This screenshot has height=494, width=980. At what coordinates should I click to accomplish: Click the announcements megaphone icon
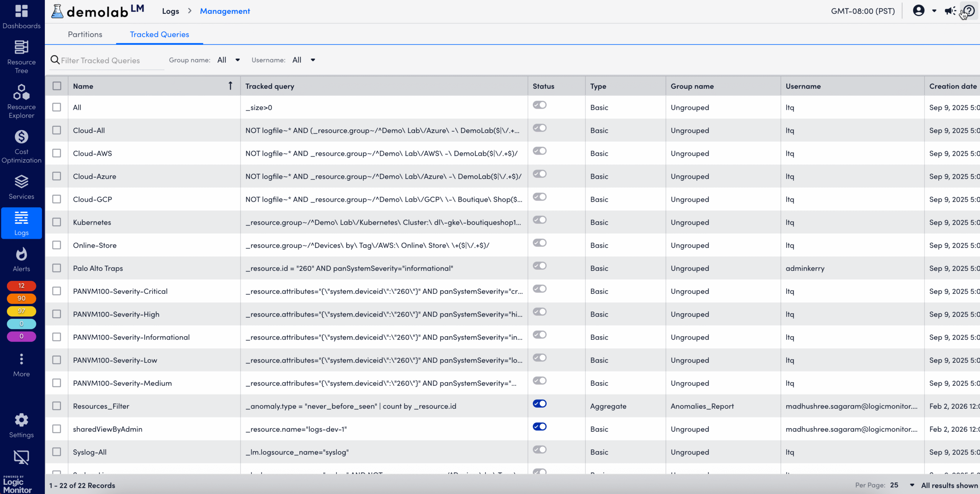949,11
